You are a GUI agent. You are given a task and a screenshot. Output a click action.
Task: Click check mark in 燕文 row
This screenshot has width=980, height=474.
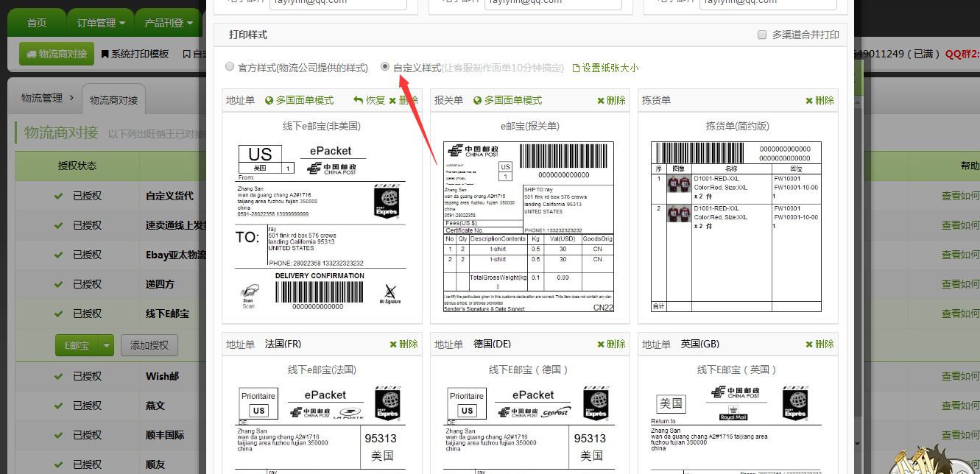click(x=59, y=406)
